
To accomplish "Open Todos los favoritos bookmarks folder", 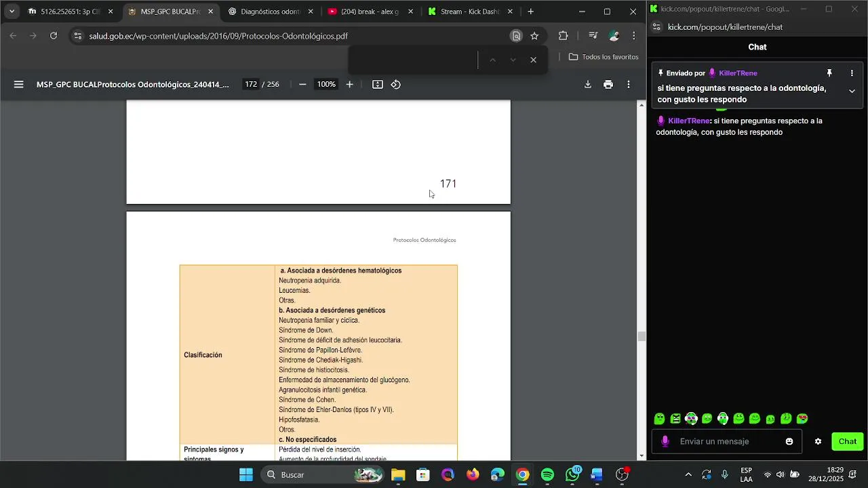I will (604, 57).
